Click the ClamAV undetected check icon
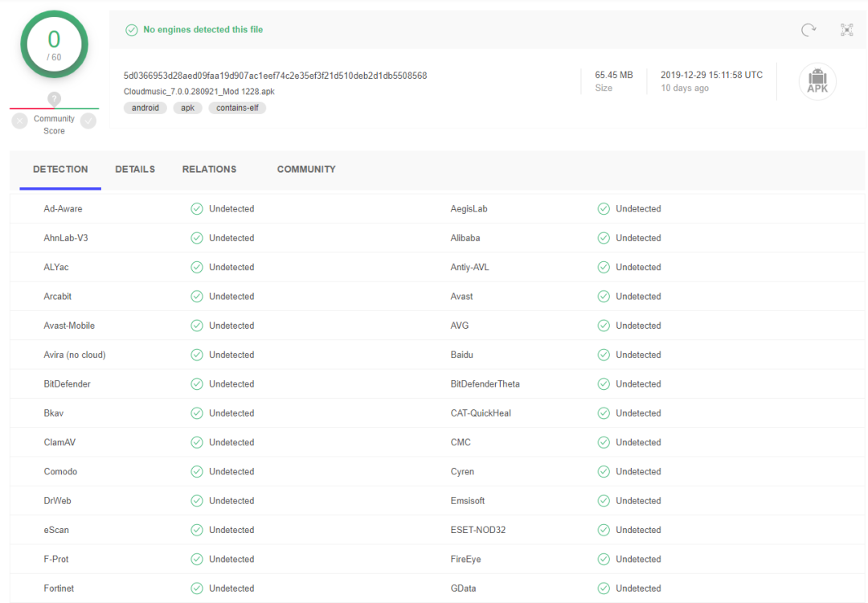The height and width of the screenshot is (603, 868). pyautogui.click(x=197, y=442)
